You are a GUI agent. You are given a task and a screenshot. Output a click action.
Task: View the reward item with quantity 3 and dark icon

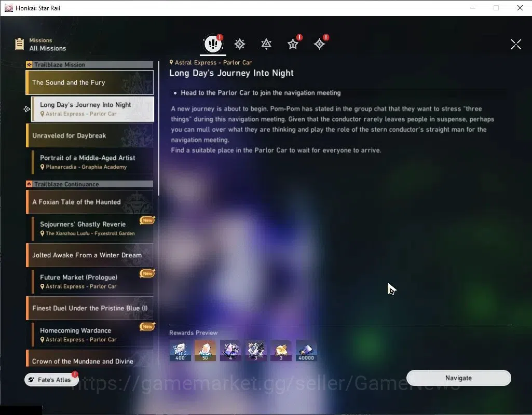pos(256,351)
